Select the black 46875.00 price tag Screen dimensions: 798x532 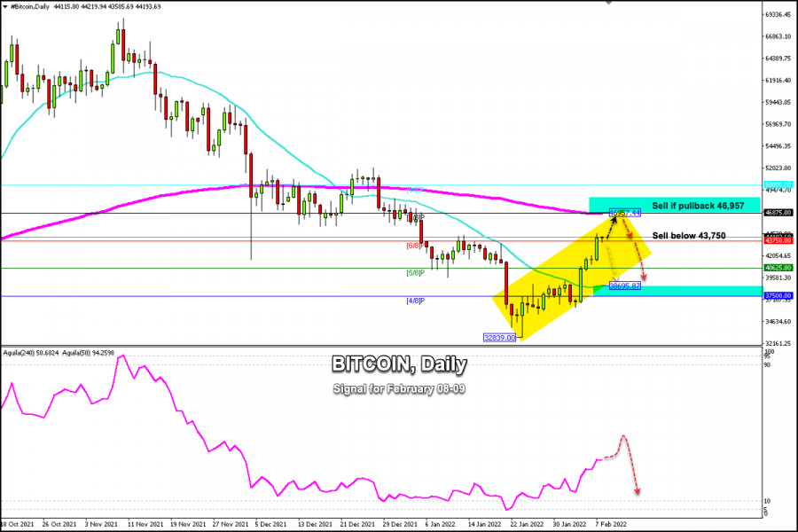click(778, 213)
